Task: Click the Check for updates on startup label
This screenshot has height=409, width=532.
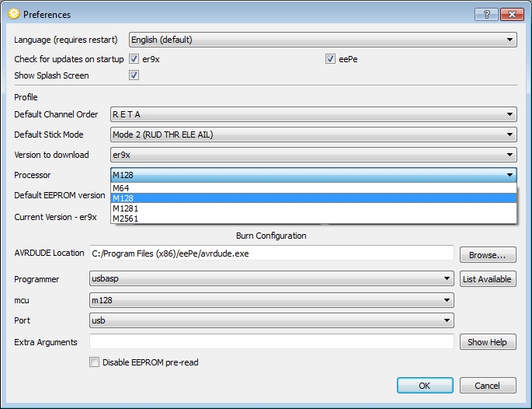Action: tap(69, 59)
